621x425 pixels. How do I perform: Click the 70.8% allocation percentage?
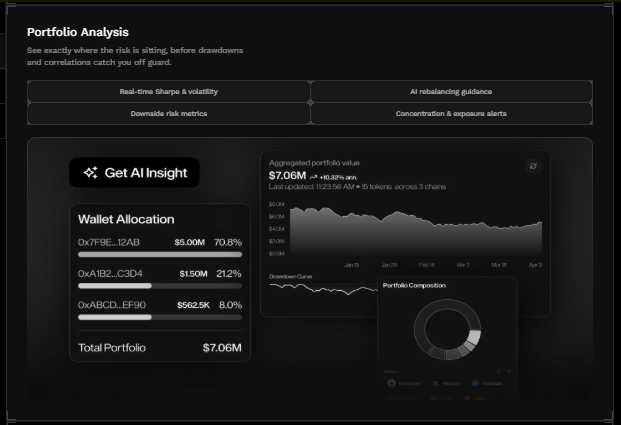tap(228, 242)
